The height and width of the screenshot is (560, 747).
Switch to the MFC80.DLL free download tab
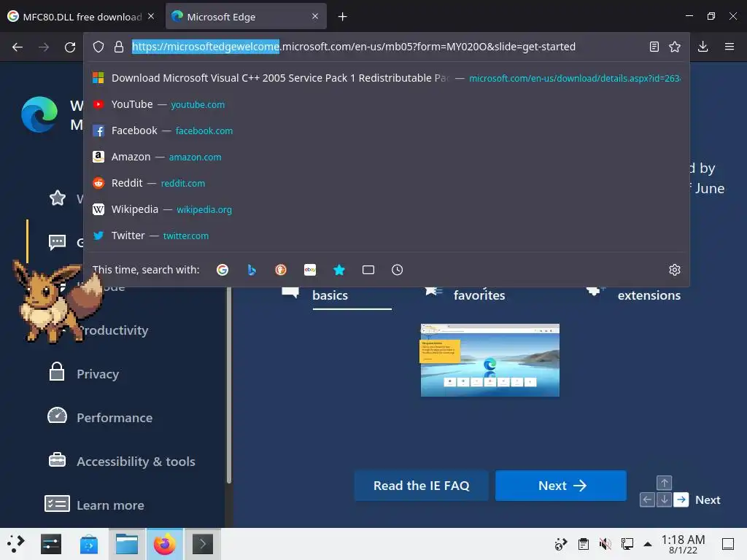pos(82,17)
